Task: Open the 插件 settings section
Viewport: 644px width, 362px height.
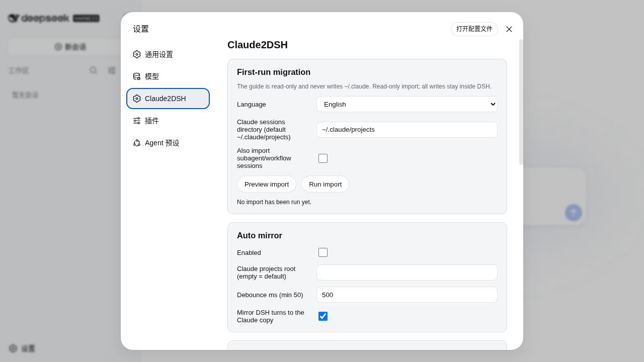Action: tap(168, 121)
